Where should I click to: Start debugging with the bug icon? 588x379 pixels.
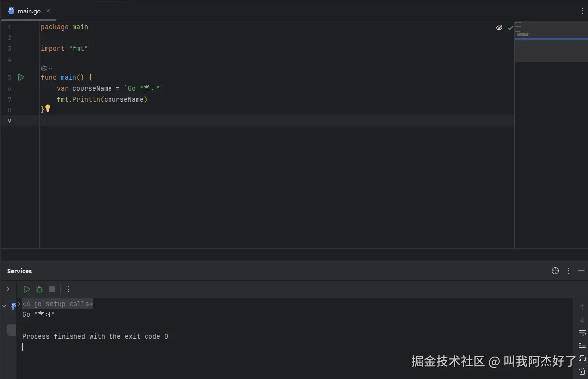click(x=39, y=289)
